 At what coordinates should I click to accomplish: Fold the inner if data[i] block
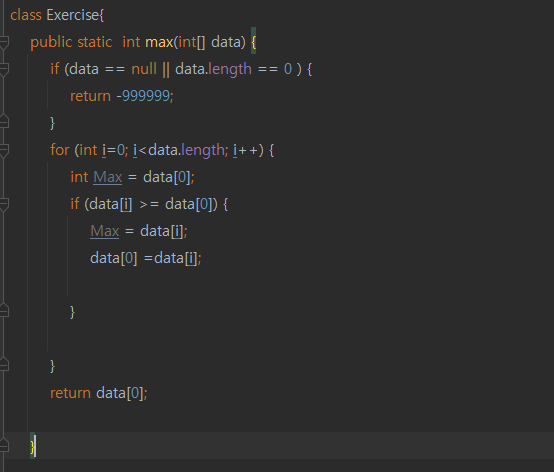(x=4, y=204)
